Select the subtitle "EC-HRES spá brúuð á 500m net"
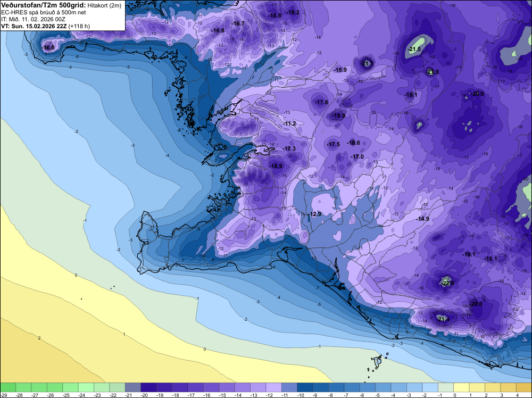Viewport: 532px width, 398px height. click(x=44, y=12)
